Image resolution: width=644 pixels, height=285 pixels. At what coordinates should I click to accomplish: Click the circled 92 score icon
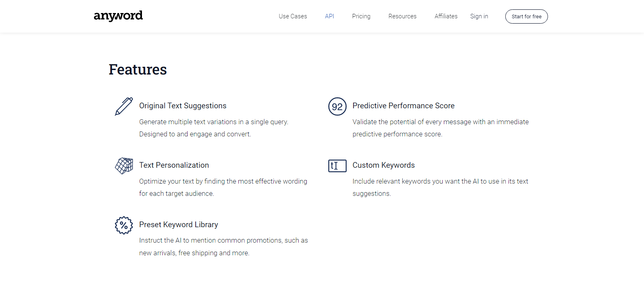[x=337, y=107]
